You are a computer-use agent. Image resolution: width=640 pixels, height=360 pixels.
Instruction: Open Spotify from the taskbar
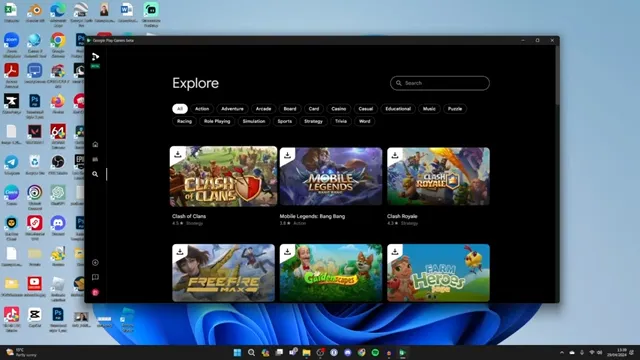coord(375,353)
